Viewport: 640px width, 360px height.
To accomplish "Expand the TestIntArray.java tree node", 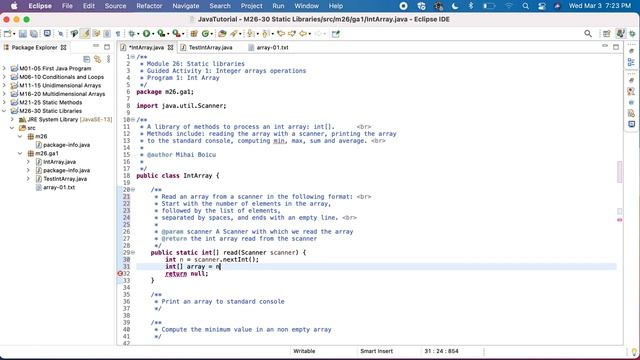I will (28, 178).
